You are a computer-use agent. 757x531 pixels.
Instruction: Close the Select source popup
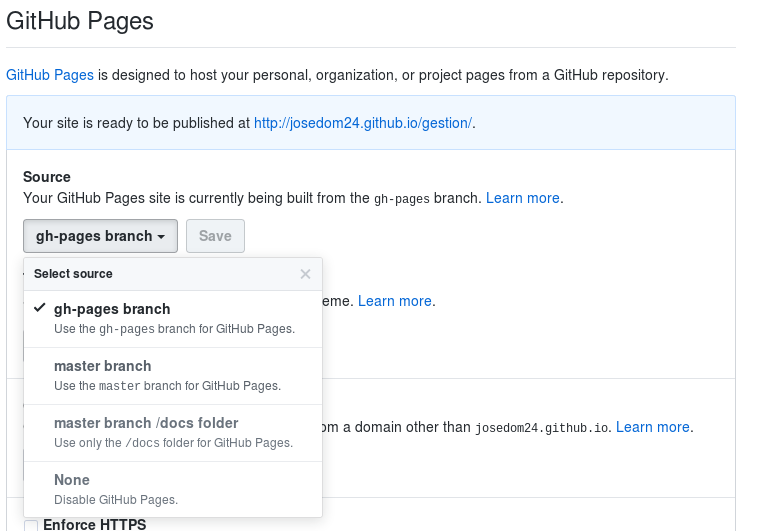[305, 274]
